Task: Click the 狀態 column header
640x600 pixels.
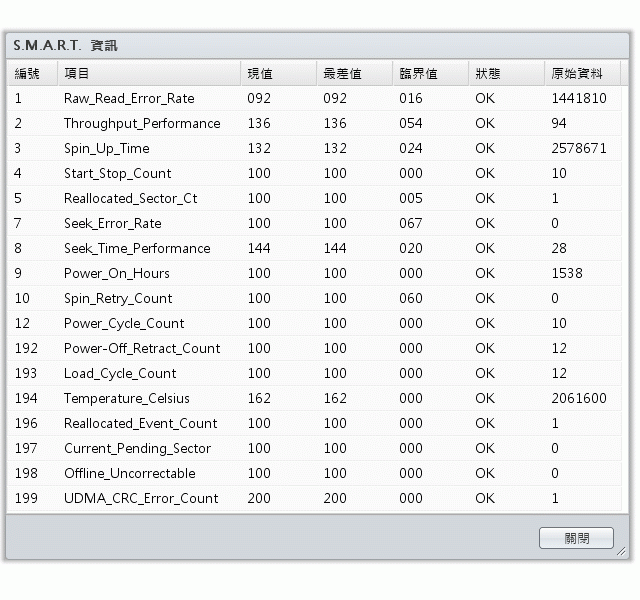Action: 507,73
